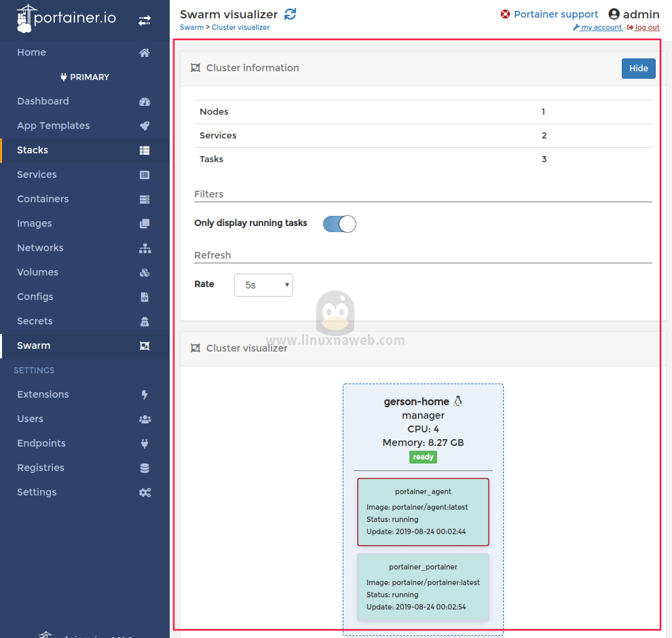Click the admin user avatar icon

click(614, 14)
